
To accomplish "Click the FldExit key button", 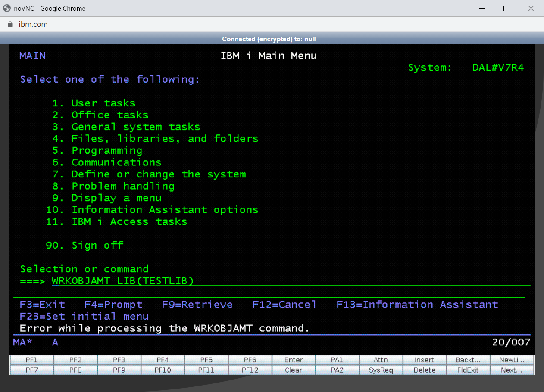I will coord(468,370).
